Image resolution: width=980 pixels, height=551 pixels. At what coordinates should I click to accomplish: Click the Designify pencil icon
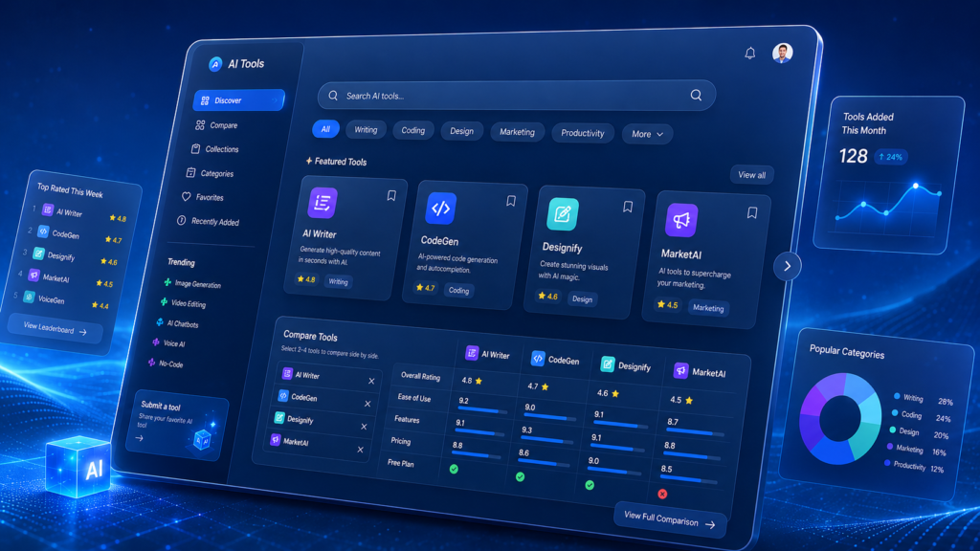pos(563,213)
